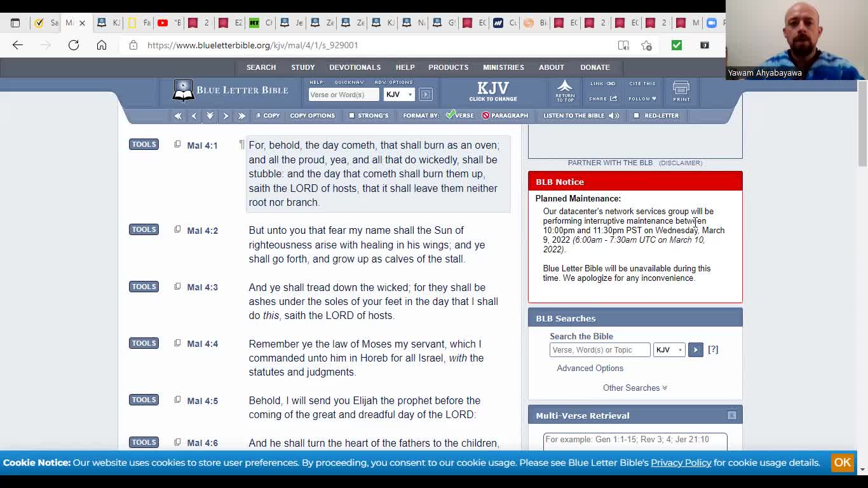This screenshot has width=868, height=488.
Task: Copy Mal 4:1 verse icon
Action: [x=177, y=144]
